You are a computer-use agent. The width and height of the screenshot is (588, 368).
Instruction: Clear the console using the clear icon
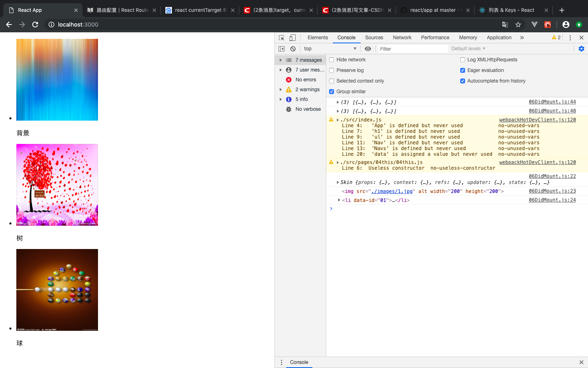click(x=293, y=48)
